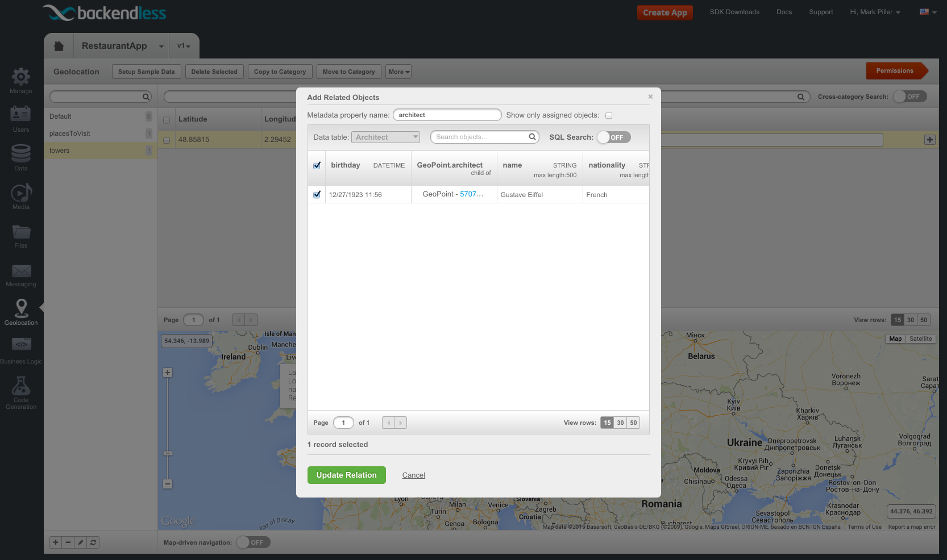947x560 pixels.
Task: Click the Backendless logo
Action: click(x=105, y=12)
